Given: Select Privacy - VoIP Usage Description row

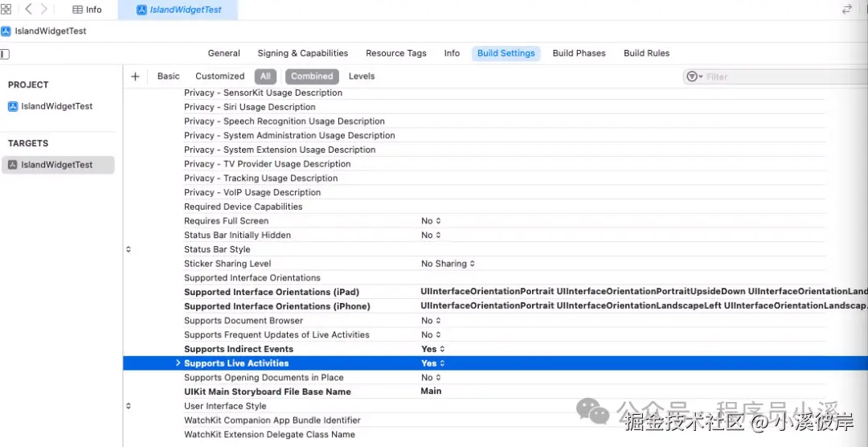Looking at the screenshot, I should click(x=252, y=192).
